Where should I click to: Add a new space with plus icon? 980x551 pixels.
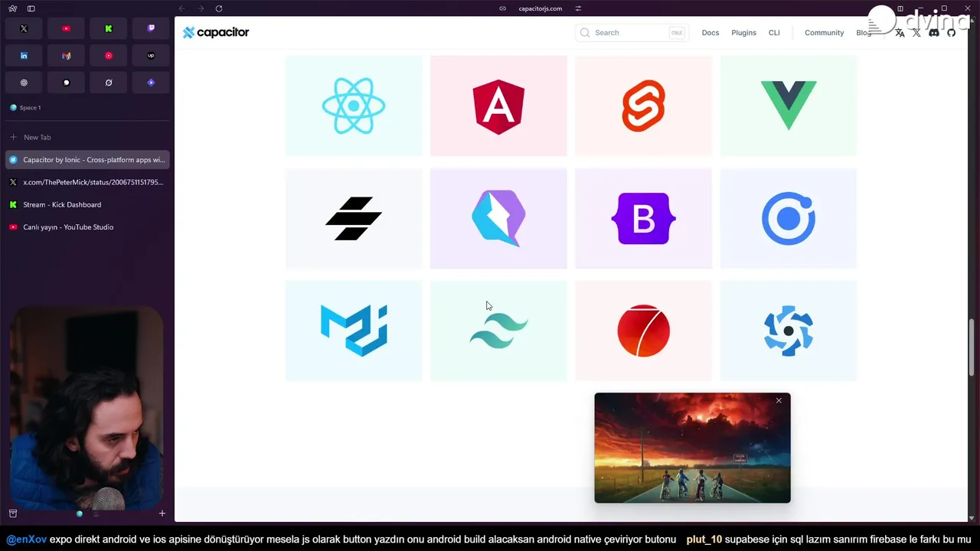(x=162, y=514)
